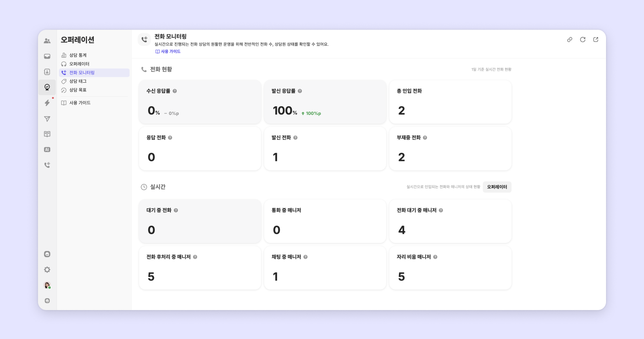
Task: Click the phone call icon in left rail
Action: 47,165
